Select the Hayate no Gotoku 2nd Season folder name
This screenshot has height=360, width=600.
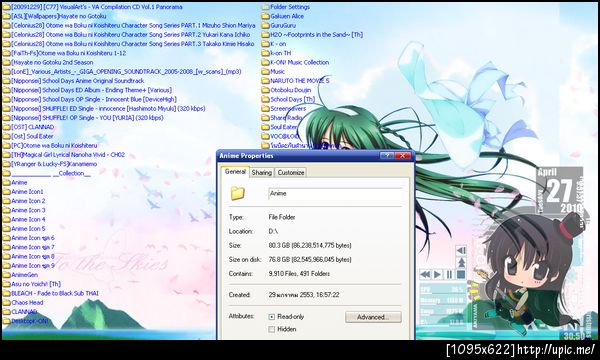click(x=52, y=62)
